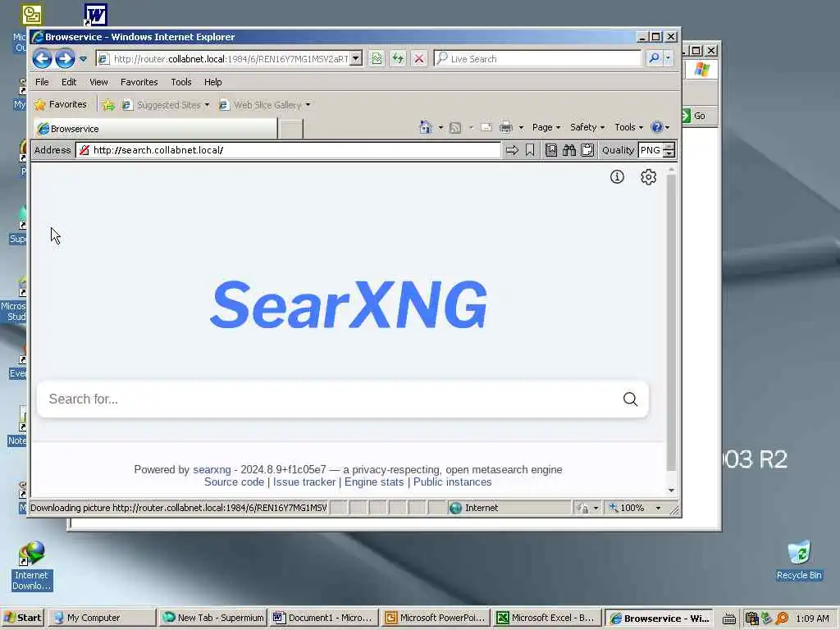This screenshot has width=840, height=630.
Task: Open the command bar Tools dropdown
Action: coord(628,127)
